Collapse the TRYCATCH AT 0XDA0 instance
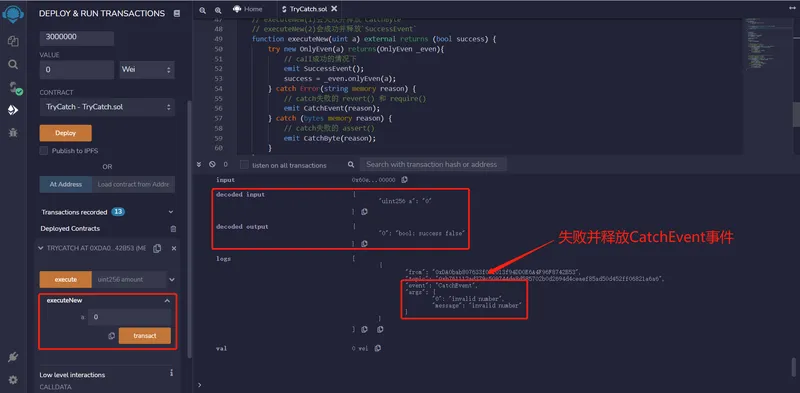Viewport: 800px width, 393px height. point(41,248)
